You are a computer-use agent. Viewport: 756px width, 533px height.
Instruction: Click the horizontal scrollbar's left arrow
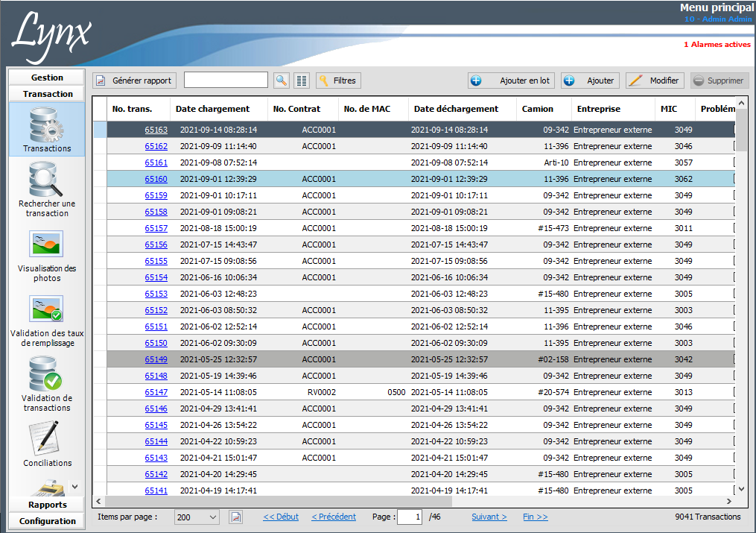(99, 501)
